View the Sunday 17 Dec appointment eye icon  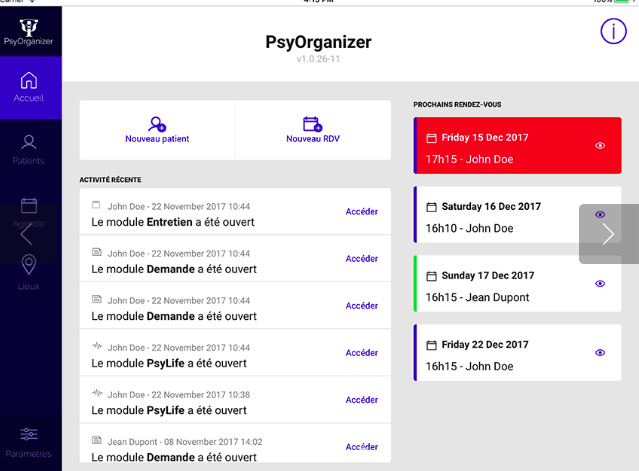pos(600,284)
